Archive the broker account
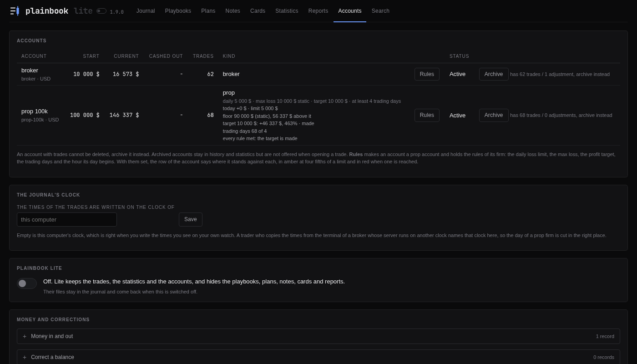This screenshot has width=637, height=364. 494,74
